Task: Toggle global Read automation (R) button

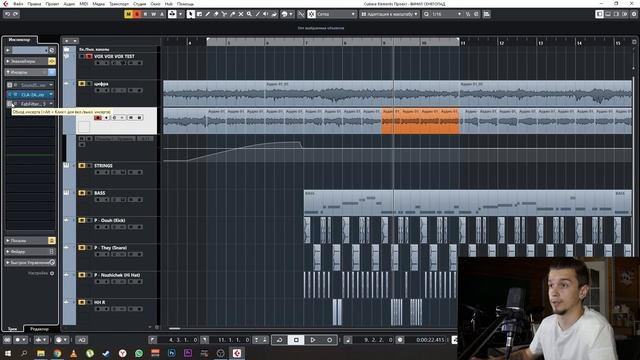Action: point(145,14)
